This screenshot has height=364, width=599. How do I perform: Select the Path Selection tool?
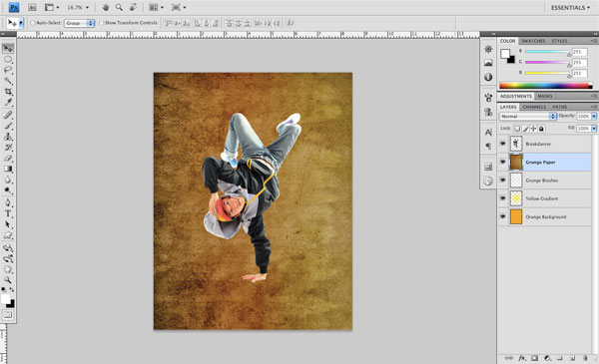tap(8, 224)
